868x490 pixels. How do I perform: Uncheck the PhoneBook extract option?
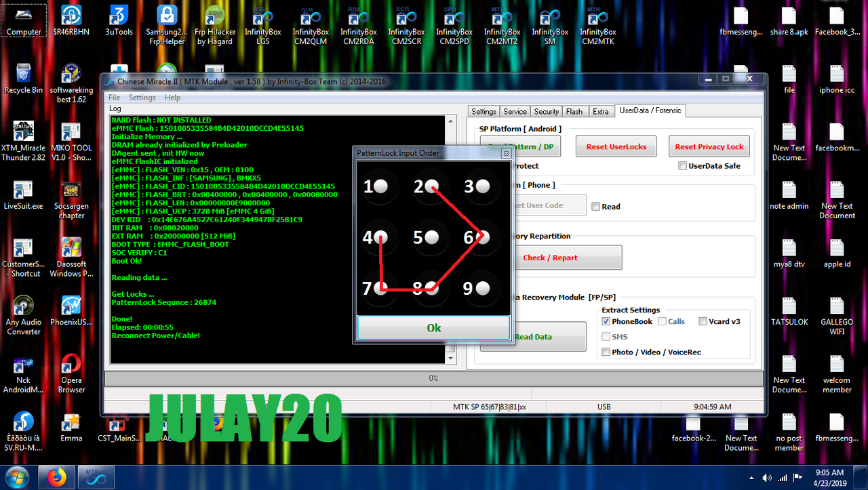[606, 321]
